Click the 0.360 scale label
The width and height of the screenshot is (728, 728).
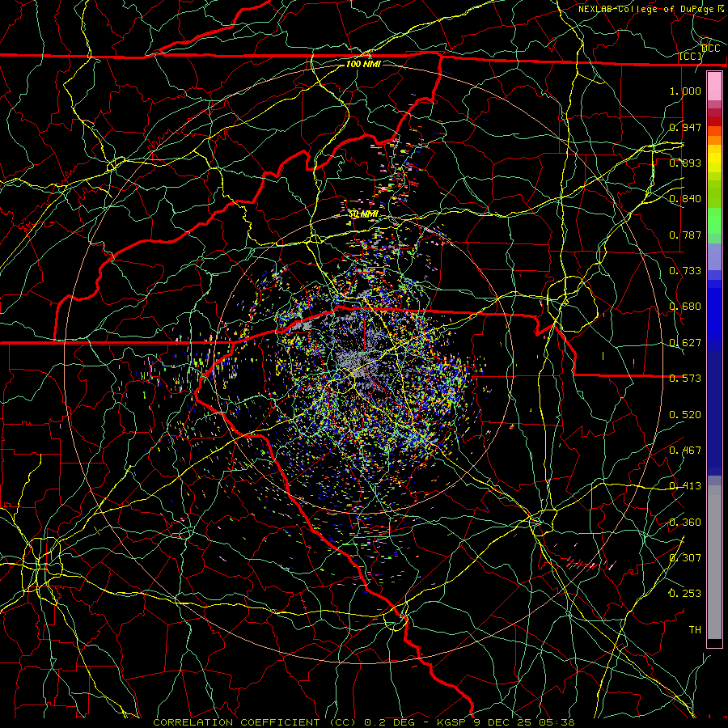coord(685,523)
